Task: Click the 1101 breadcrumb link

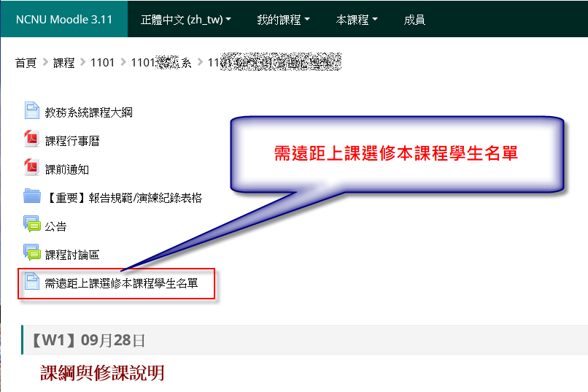Action: point(102,63)
